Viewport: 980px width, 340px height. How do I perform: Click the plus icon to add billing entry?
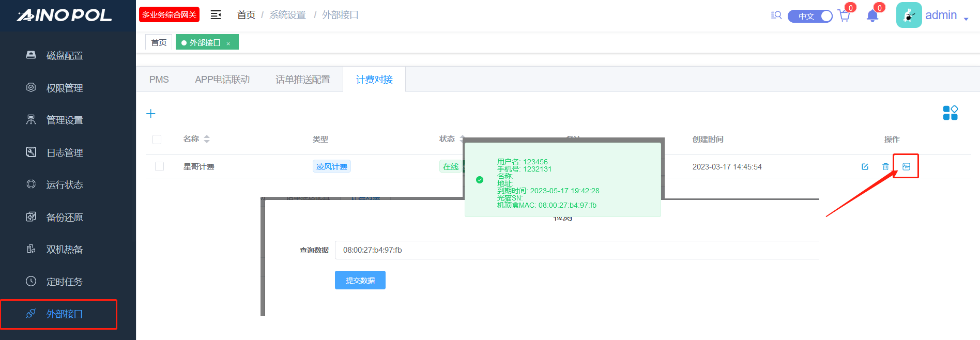coord(151,114)
